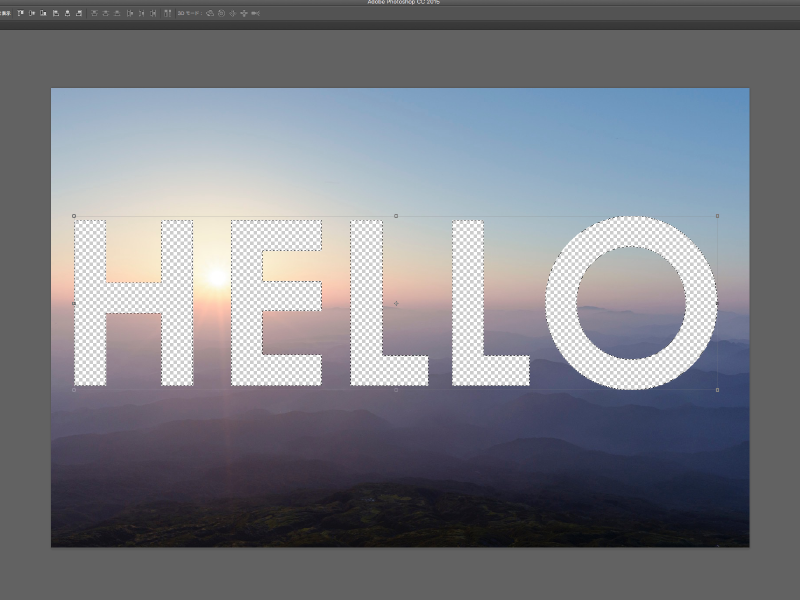This screenshot has height=600, width=800.
Task: Click the Align top edges icon
Action: pyautogui.click(x=20, y=13)
